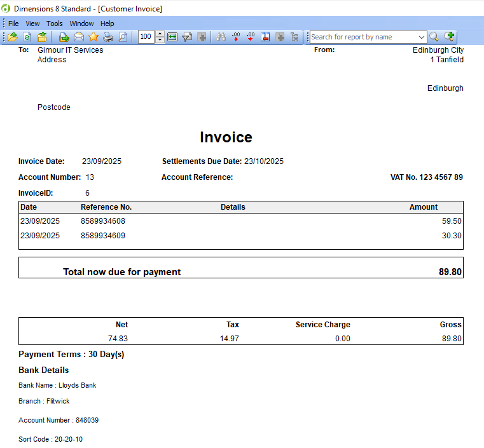Click the binoculars find icon
Viewport: 484px width, 448px height.
pos(221,37)
